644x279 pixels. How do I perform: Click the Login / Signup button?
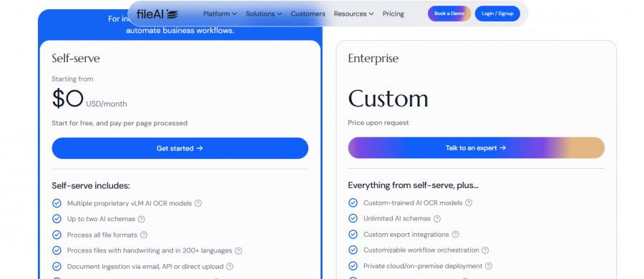(497, 14)
